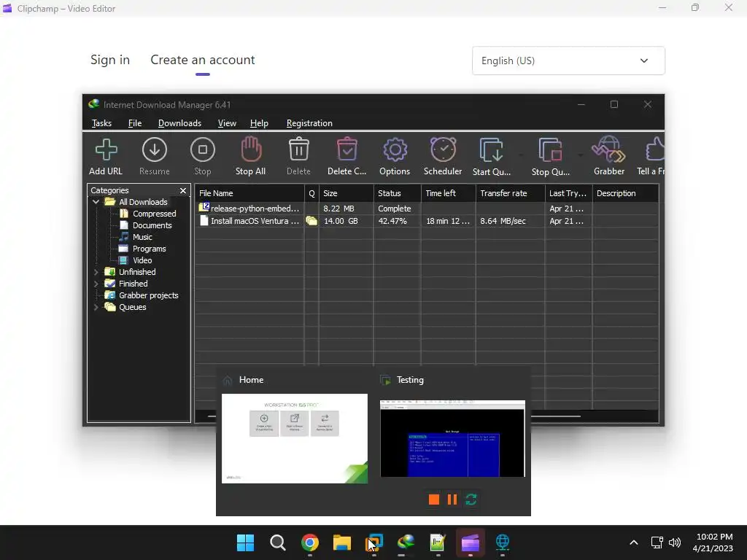Open the Testing VM window thumbnail
Screen dimensions: 747x560
[452, 438]
